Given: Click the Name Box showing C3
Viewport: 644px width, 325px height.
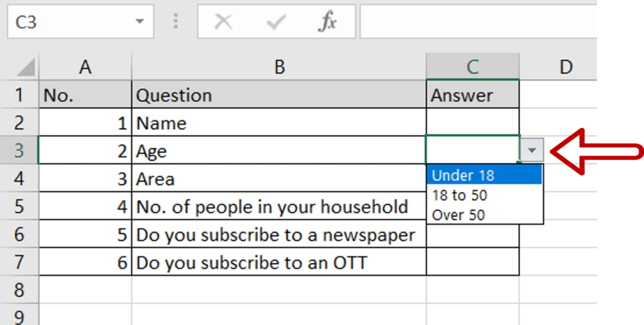Looking at the screenshot, I should click(x=80, y=21).
